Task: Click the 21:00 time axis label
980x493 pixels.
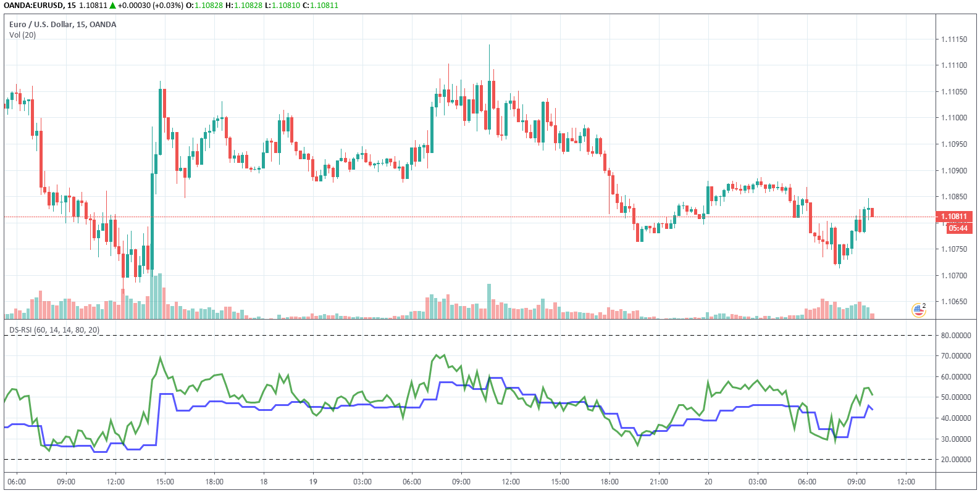Action: (x=659, y=482)
